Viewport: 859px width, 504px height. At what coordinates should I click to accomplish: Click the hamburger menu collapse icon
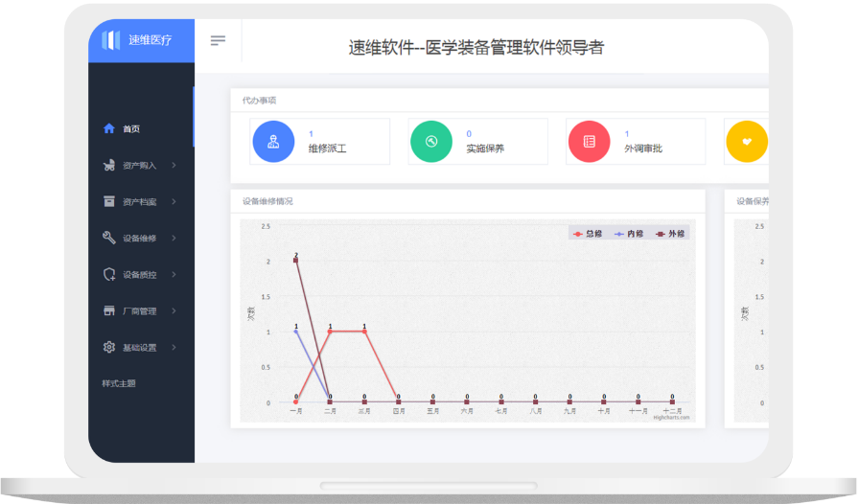click(x=218, y=40)
